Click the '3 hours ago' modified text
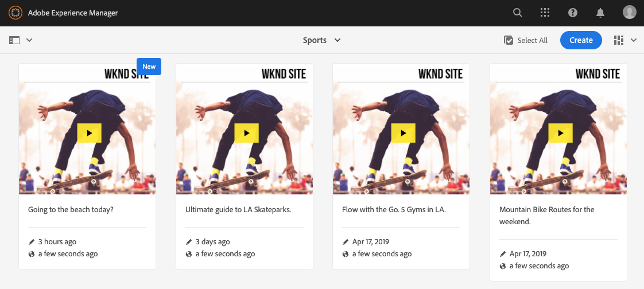The width and height of the screenshot is (644, 289). tap(57, 242)
